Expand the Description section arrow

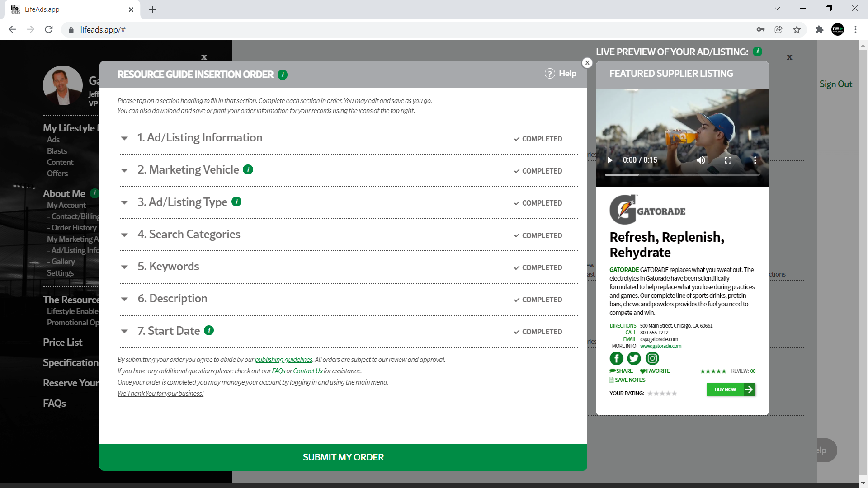click(x=124, y=299)
